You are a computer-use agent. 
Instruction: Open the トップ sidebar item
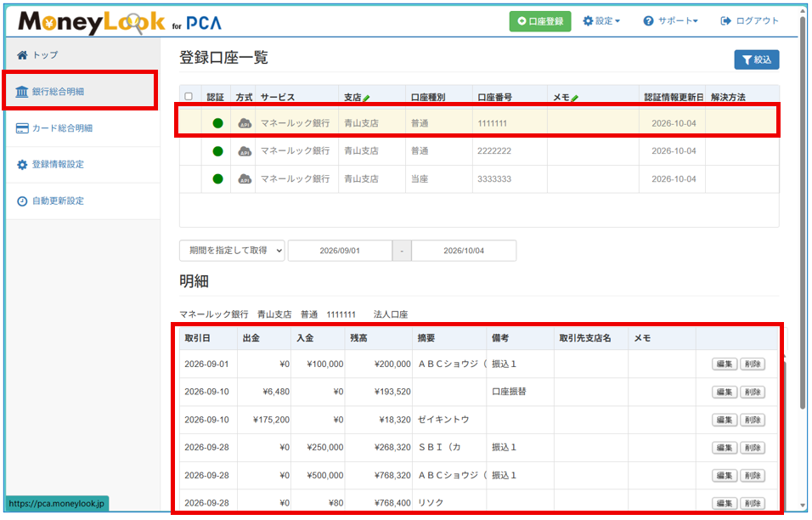tap(82, 55)
